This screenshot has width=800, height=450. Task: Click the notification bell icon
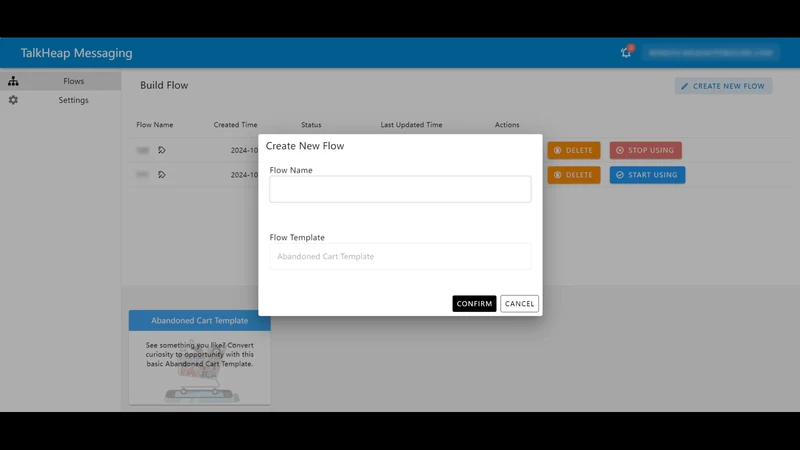[626, 52]
